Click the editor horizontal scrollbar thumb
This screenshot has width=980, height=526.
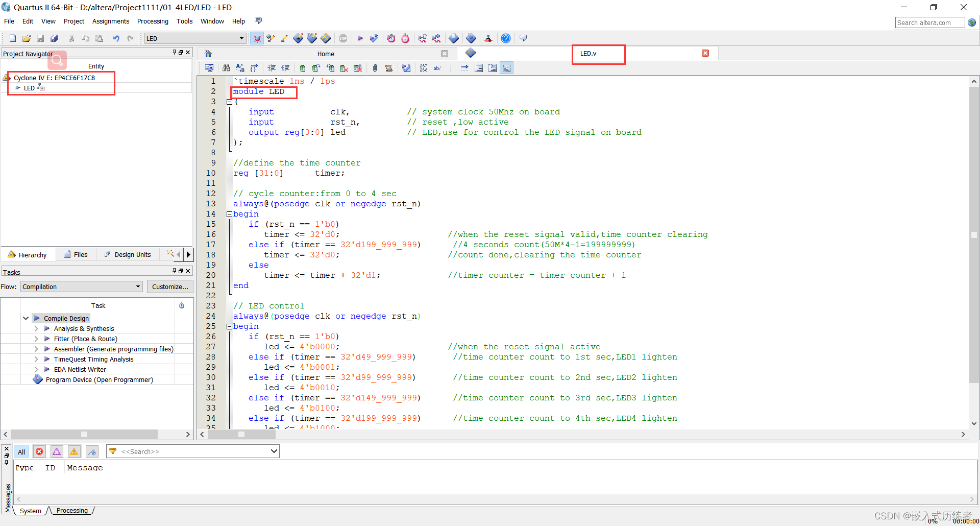[x=241, y=434]
